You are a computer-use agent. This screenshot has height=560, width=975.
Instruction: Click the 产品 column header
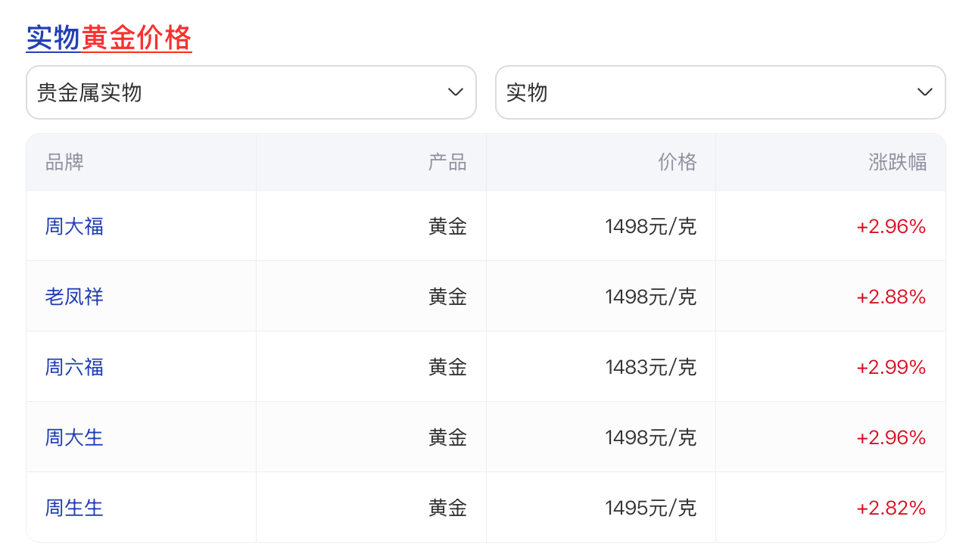(447, 161)
